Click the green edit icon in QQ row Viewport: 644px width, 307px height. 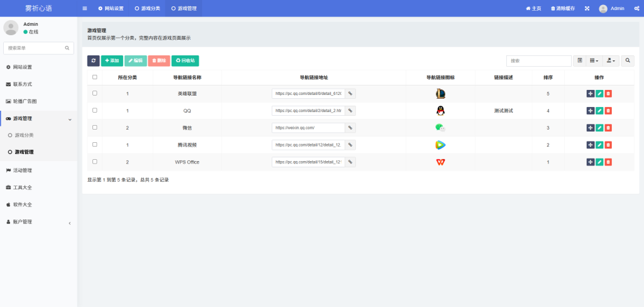pyautogui.click(x=599, y=111)
